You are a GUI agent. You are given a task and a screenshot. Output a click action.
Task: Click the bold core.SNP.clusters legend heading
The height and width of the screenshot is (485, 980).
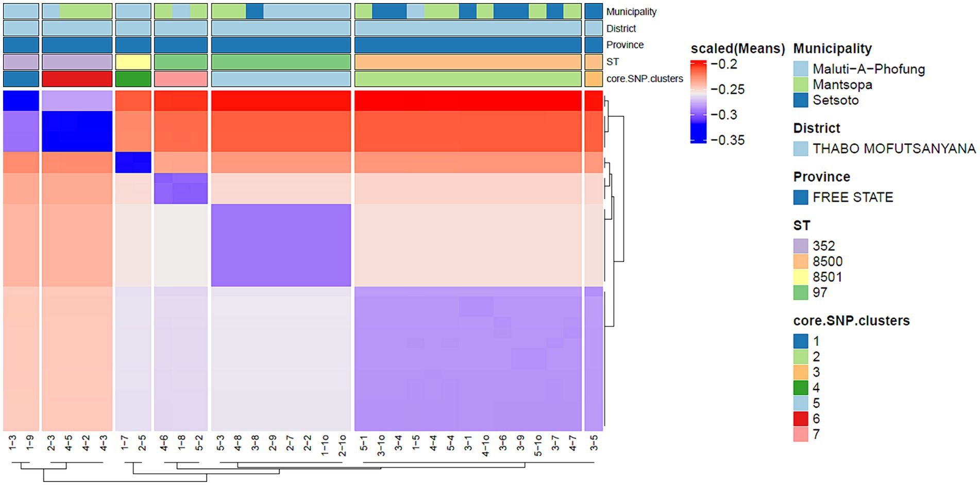852,321
